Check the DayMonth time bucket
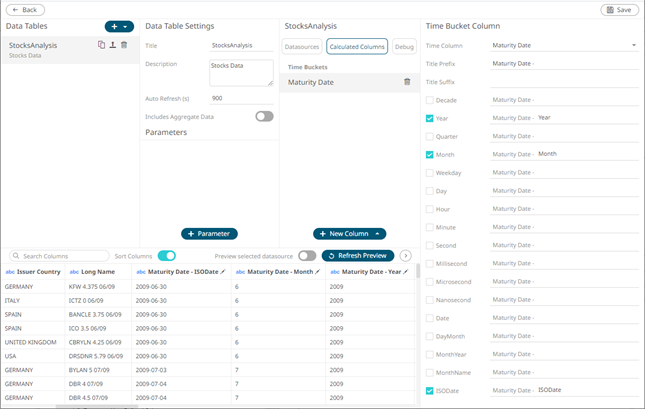Image resolution: width=645 pixels, height=409 pixels. click(429, 336)
